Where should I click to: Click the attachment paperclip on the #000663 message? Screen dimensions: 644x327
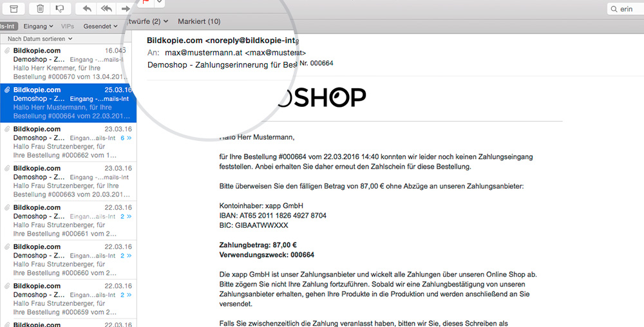pos(7,168)
